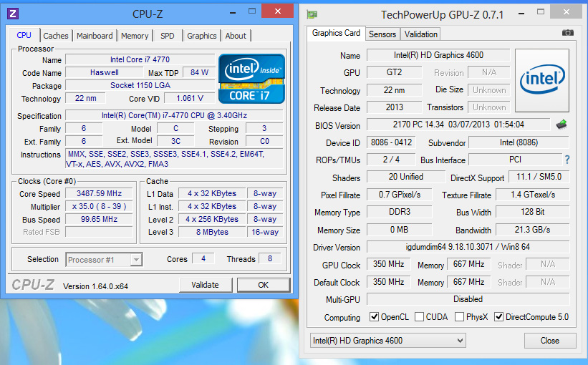
Task: Click the Device ID field 8086 - 0412
Action: 391,142
